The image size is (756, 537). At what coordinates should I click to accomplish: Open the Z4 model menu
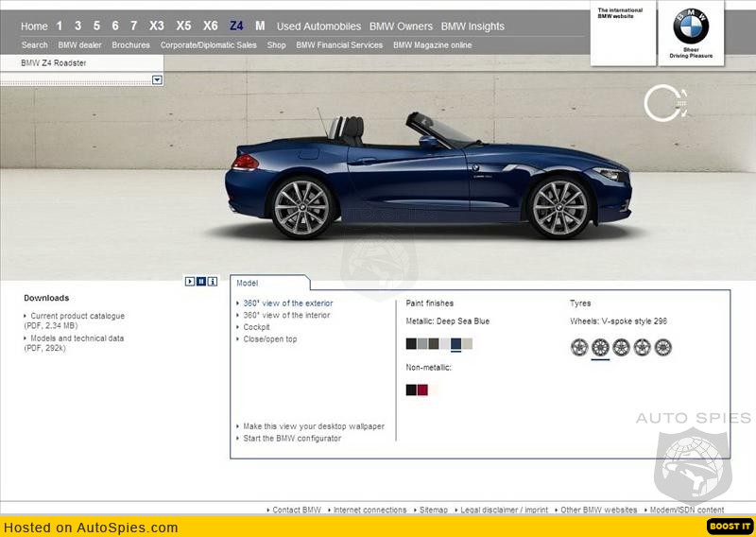pyautogui.click(x=236, y=26)
